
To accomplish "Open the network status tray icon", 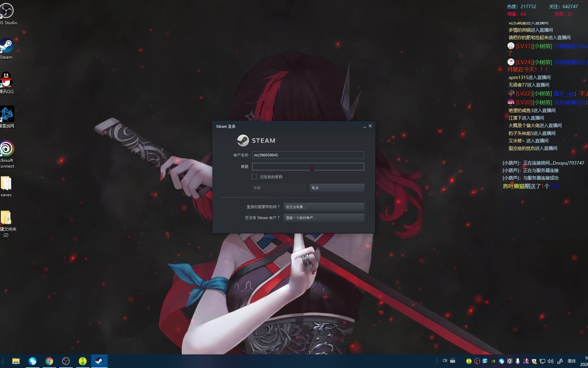I will [x=542, y=361].
